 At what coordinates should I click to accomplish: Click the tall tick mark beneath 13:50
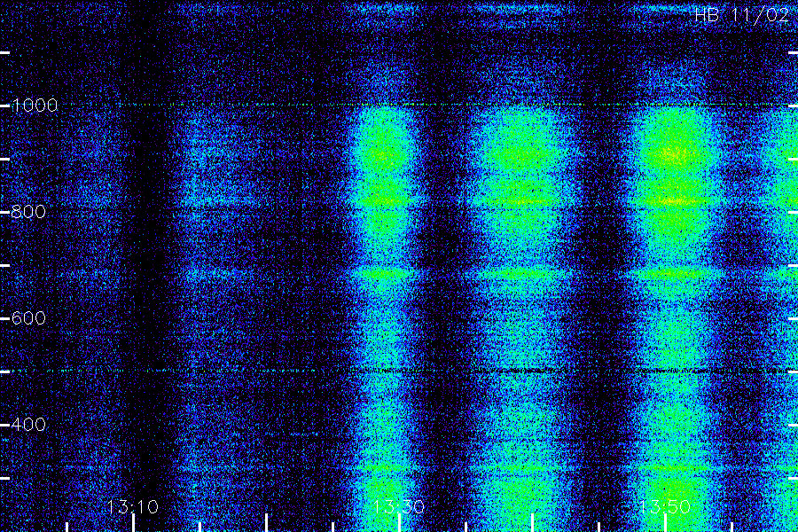665,523
